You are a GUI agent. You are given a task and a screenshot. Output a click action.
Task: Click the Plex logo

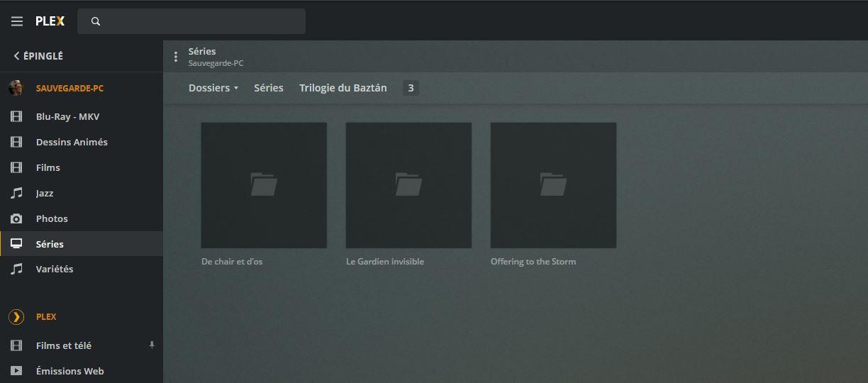tap(50, 21)
